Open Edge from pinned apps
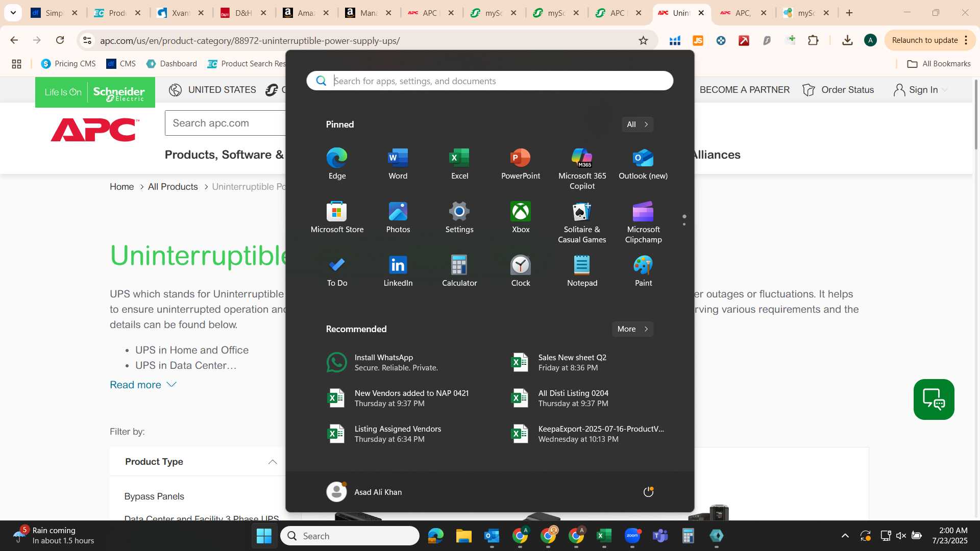The width and height of the screenshot is (980, 551). coord(337,164)
